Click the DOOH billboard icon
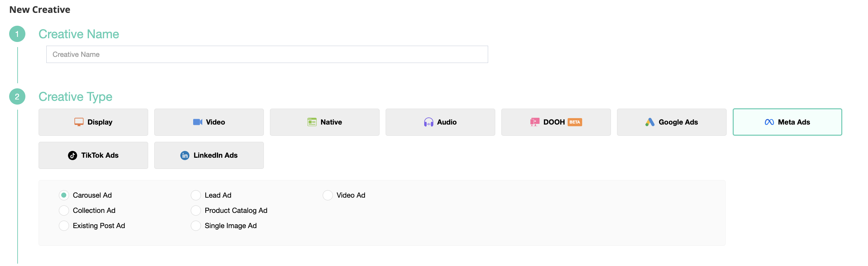The height and width of the screenshot is (266, 868). coord(535,122)
